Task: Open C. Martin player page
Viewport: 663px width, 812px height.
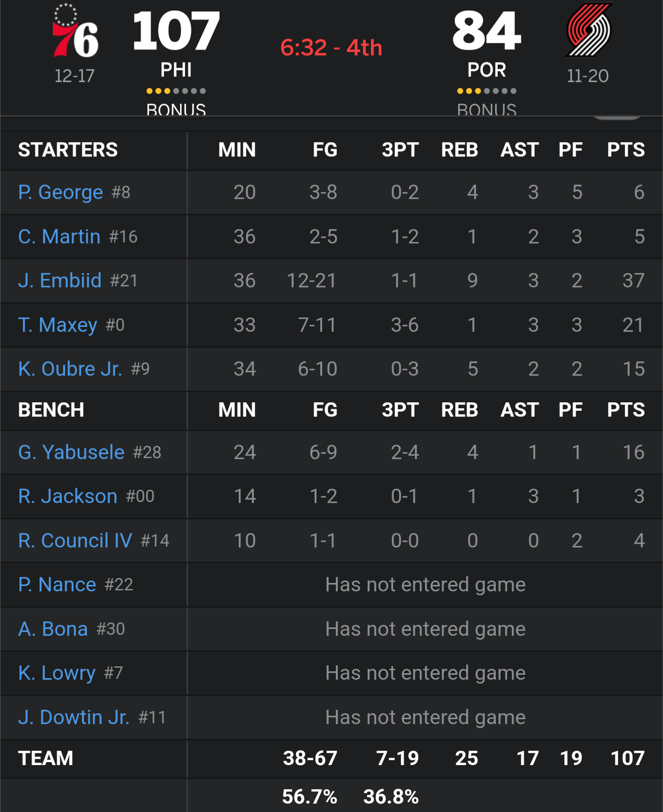Action: (x=60, y=236)
